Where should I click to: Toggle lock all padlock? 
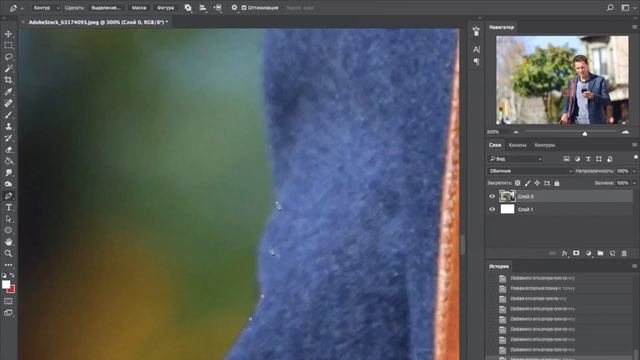tap(557, 183)
